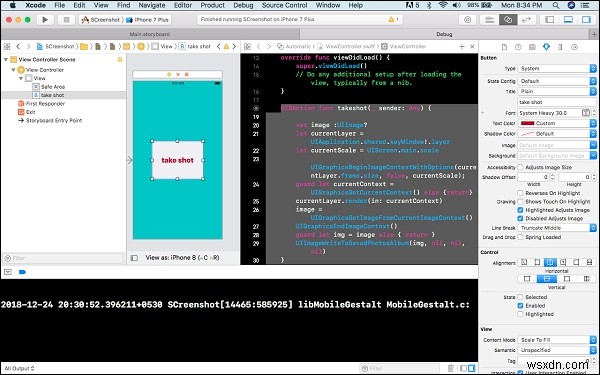Uncheck Highlighted Adjusts Image
The width and height of the screenshot is (600, 375).
[x=520, y=210]
